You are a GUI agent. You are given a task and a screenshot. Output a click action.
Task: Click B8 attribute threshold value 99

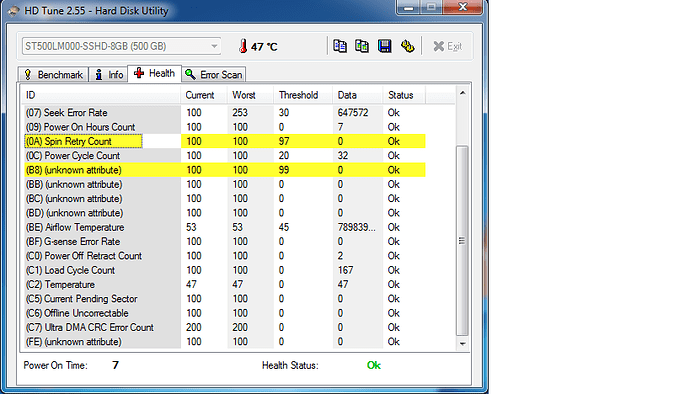(x=284, y=170)
